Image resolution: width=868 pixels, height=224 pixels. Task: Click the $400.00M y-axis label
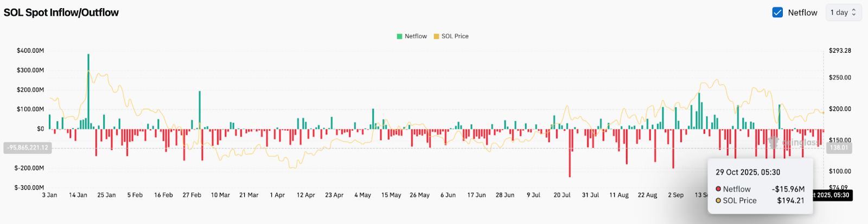coord(30,51)
